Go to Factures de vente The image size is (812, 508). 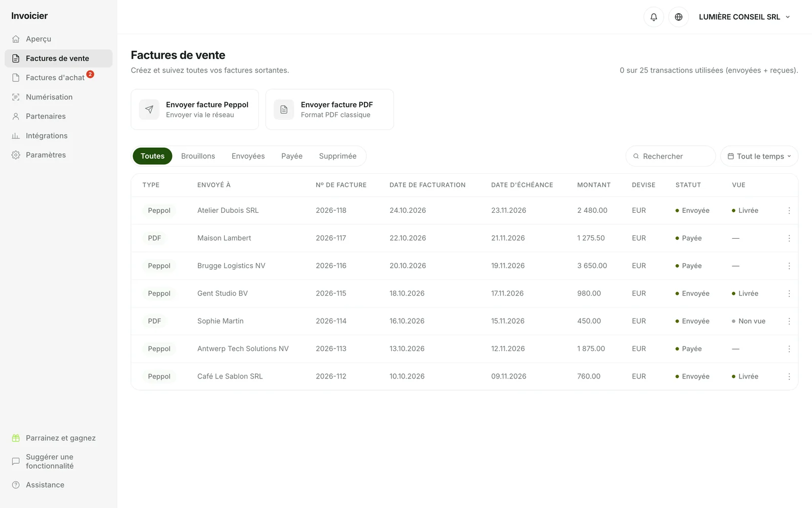[x=58, y=58]
